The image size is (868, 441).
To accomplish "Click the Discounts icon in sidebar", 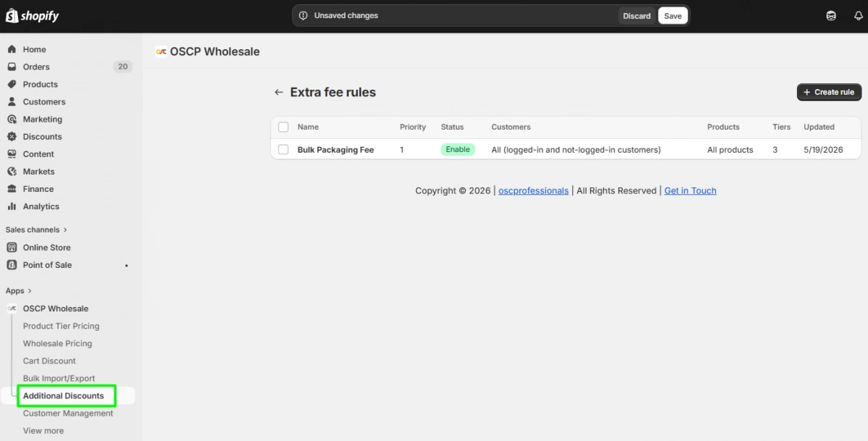I will click(x=12, y=136).
